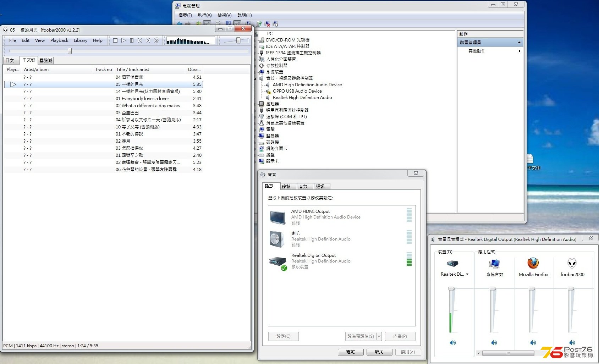Mute foobar2000 in the volume mixer

tap(572, 343)
